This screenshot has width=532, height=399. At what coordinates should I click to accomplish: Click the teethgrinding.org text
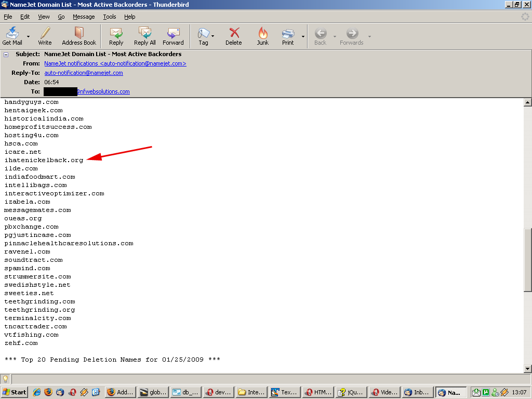(x=39, y=310)
